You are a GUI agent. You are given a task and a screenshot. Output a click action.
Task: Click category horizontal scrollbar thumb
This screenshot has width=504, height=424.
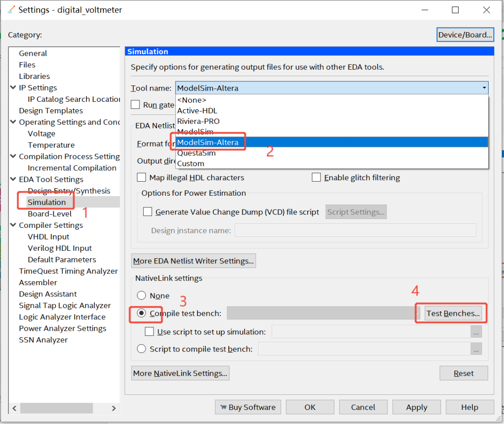(x=56, y=408)
